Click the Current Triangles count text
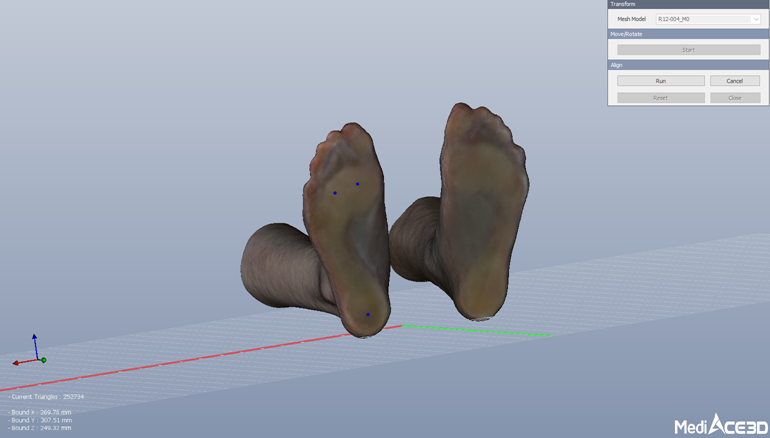 click(x=47, y=397)
